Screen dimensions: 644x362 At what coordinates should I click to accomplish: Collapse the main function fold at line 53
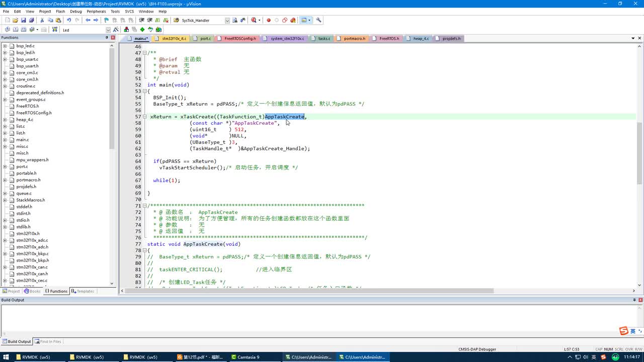pos(145,91)
